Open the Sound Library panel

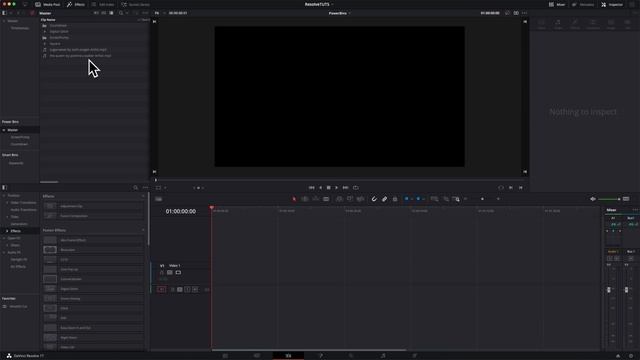(x=136, y=4)
